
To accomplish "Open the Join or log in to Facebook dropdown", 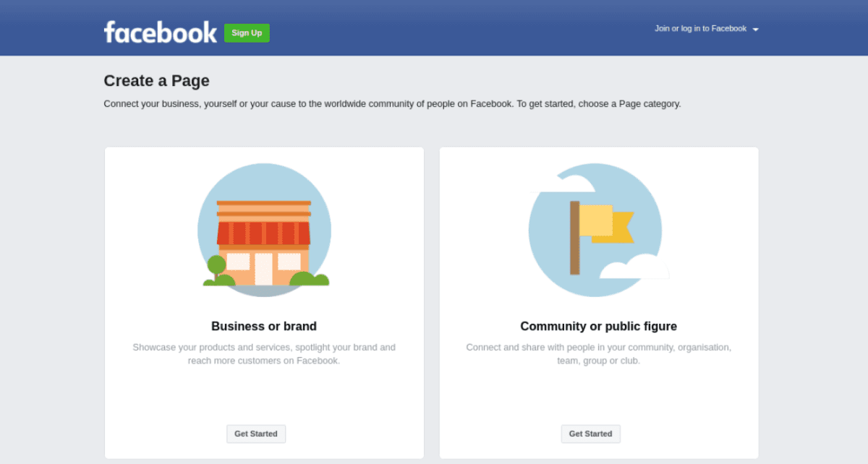I will click(699, 29).
